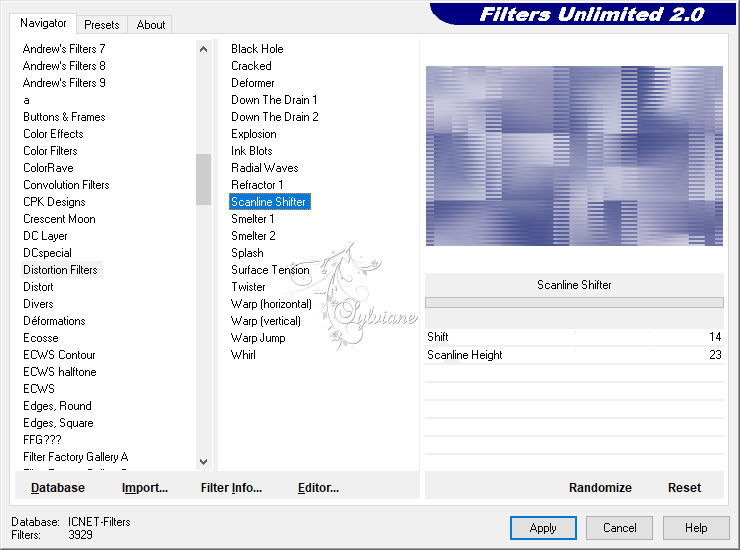The height and width of the screenshot is (550, 740).
Task: Open the Help button
Action: (696, 528)
